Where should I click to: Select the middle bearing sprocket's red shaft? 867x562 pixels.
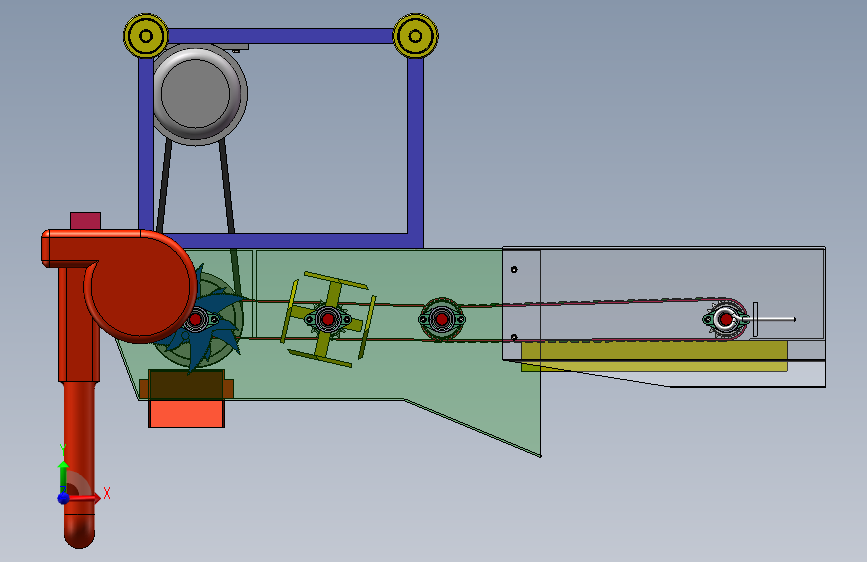click(x=441, y=319)
